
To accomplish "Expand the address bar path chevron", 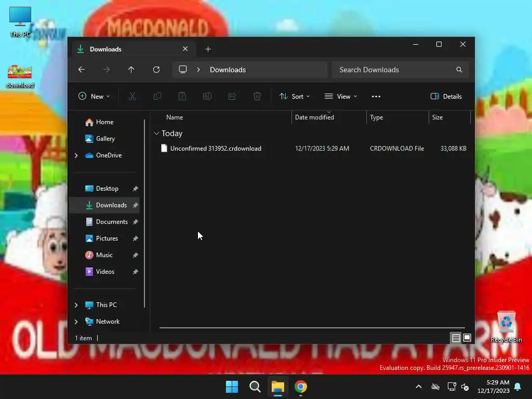I will coord(198,70).
